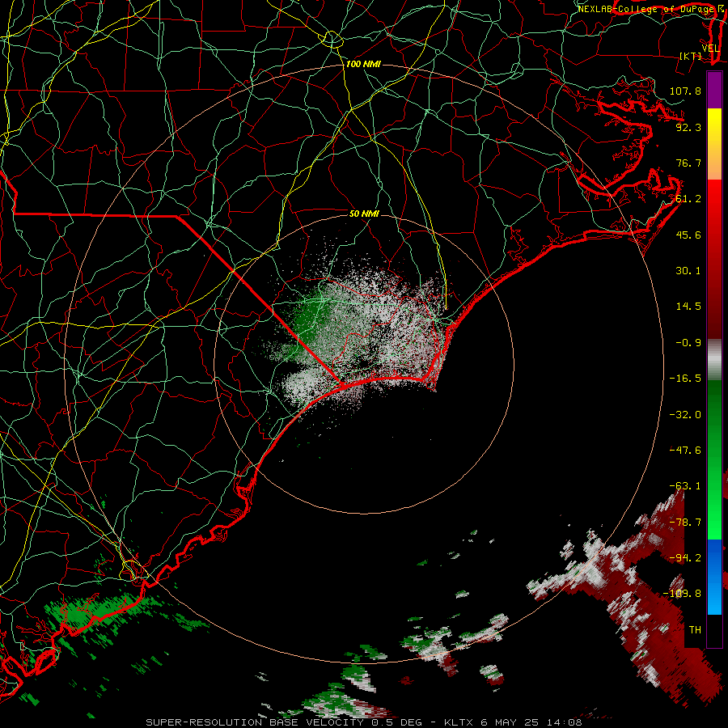Viewport: 728px width, 728px height.
Task: Click the 100 NMI range ring label
Action: click(x=363, y=64)
